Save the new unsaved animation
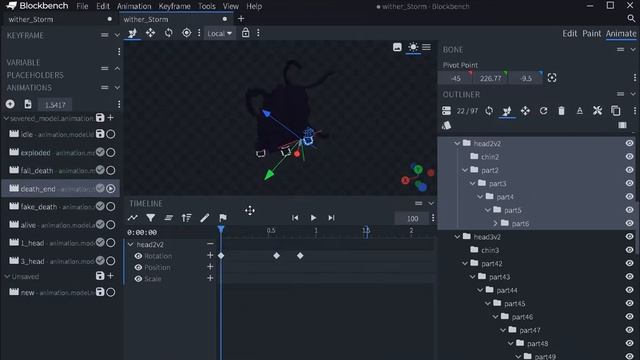The image size is (640, 360). (100, 292)
